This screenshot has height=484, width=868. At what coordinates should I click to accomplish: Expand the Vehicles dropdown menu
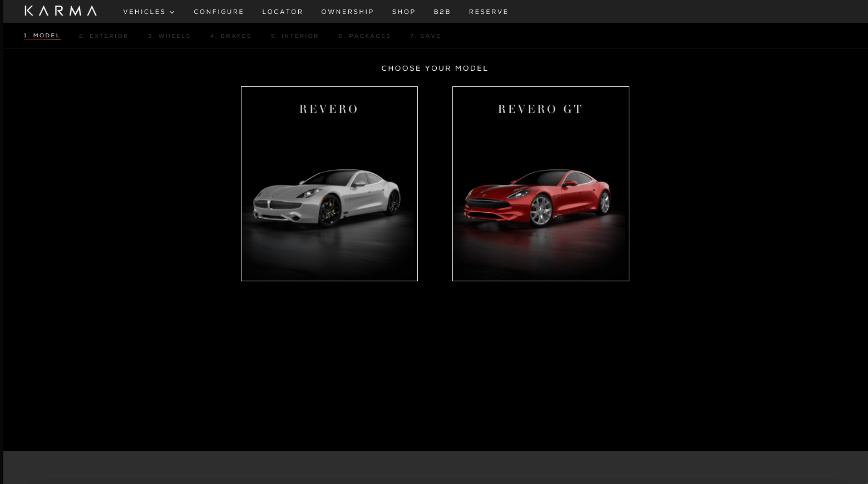(149, 12)
